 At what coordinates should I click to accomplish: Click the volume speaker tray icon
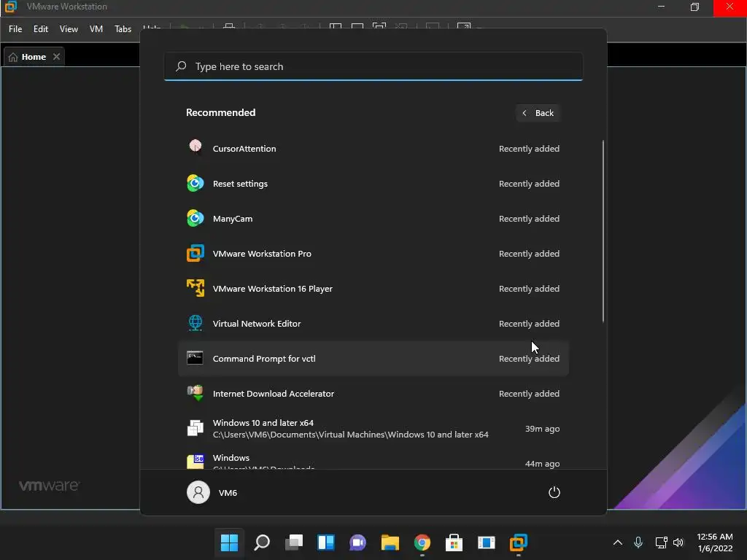678,542
